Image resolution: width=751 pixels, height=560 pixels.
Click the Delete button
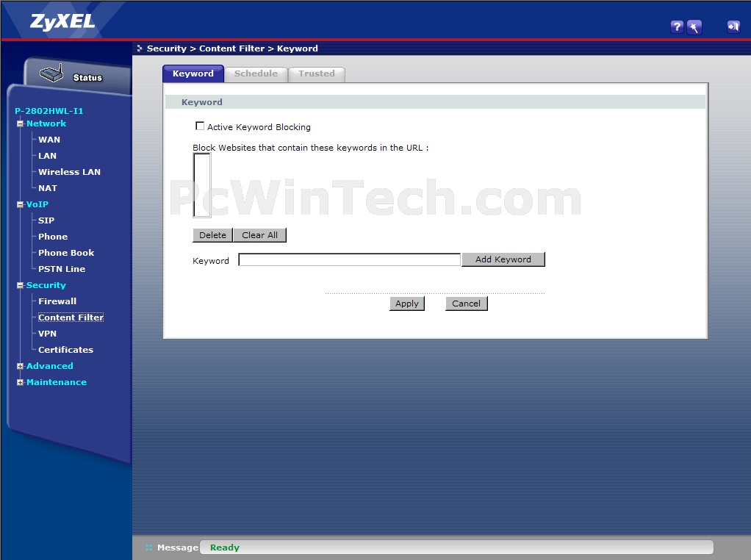click(212, 235)
